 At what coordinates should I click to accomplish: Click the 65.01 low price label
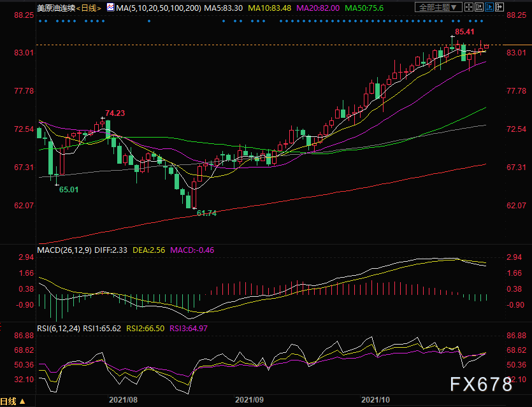(69, 190)
